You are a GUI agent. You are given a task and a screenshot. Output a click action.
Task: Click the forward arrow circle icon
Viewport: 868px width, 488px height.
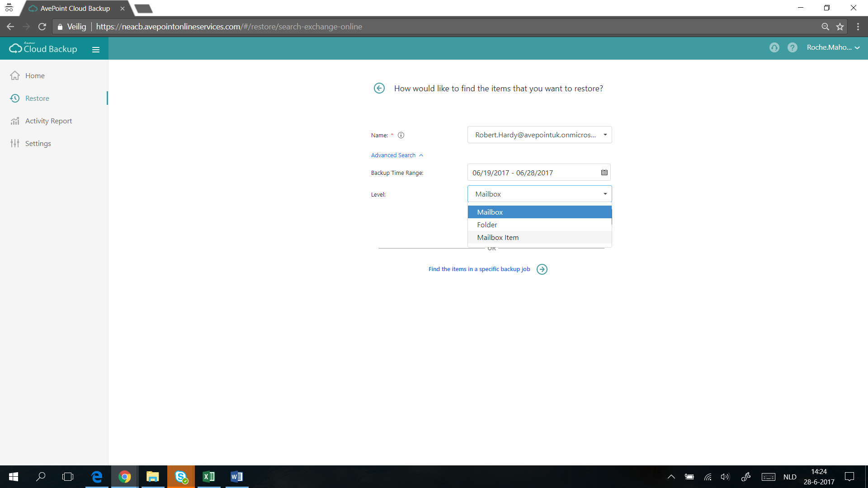[542, 269]
